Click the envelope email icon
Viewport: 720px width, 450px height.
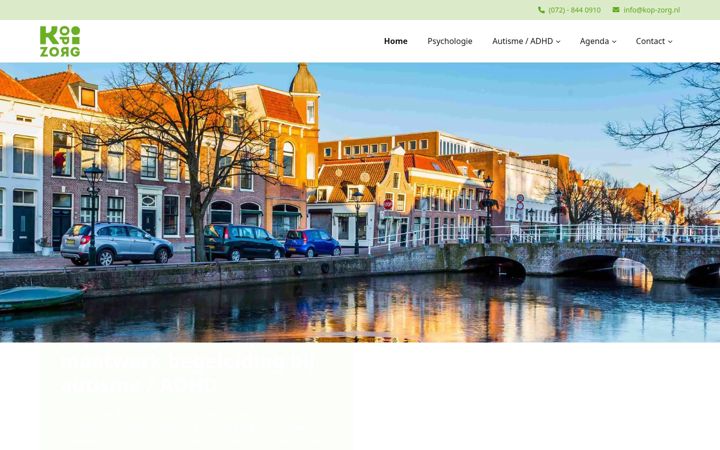click(x=616, y=10)
